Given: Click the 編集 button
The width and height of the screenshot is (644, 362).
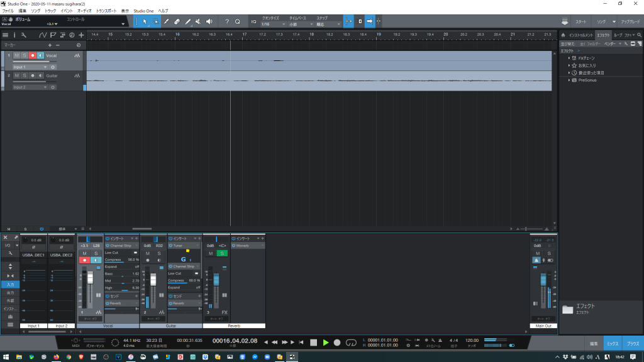Looking at the screenshot, I should click(x=594, y=344).
